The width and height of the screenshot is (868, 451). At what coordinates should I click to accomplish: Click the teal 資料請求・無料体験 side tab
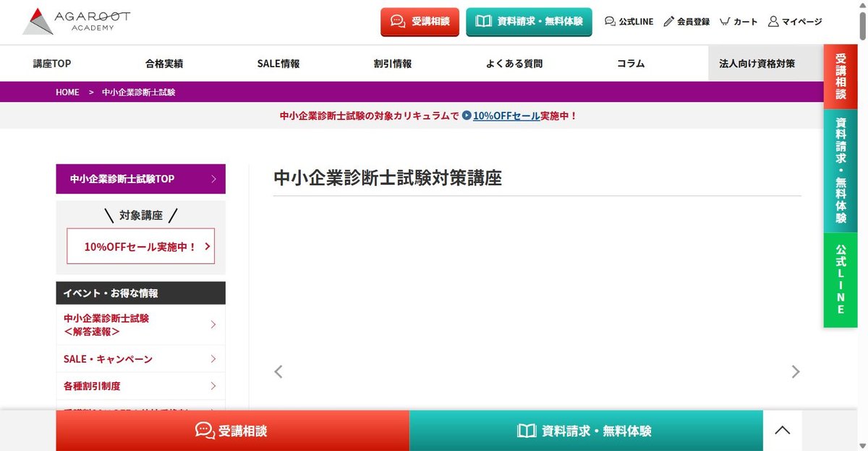(841, 170)
